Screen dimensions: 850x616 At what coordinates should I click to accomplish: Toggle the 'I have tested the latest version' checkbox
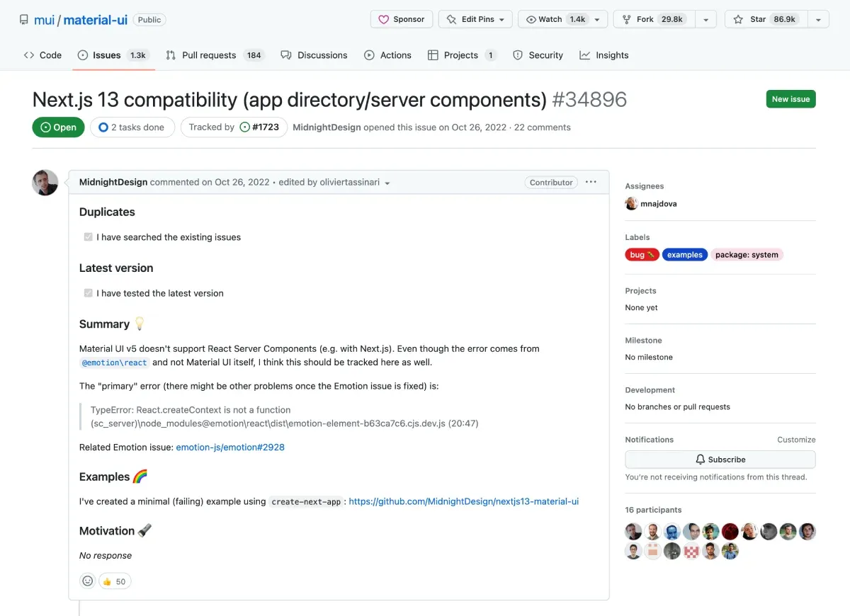88,293
